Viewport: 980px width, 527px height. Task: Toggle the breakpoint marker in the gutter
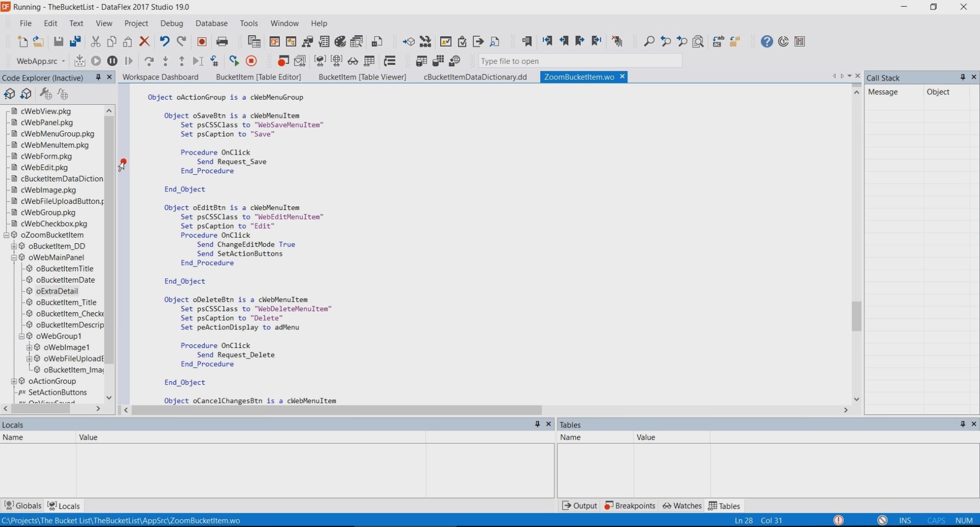click(123, 162)
